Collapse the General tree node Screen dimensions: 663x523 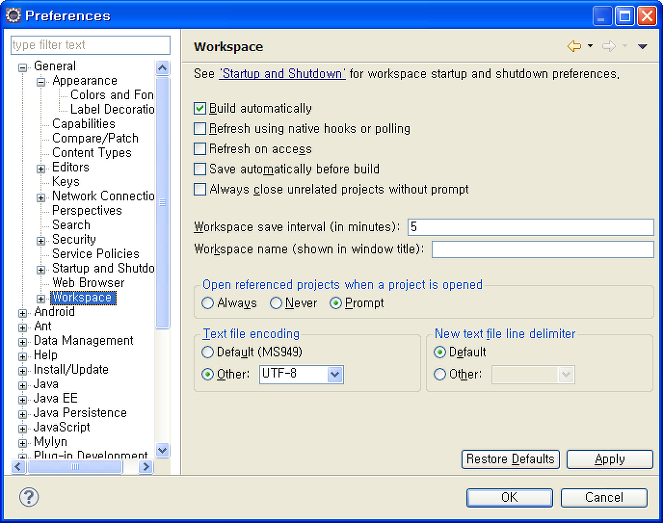tap(23, 68)
